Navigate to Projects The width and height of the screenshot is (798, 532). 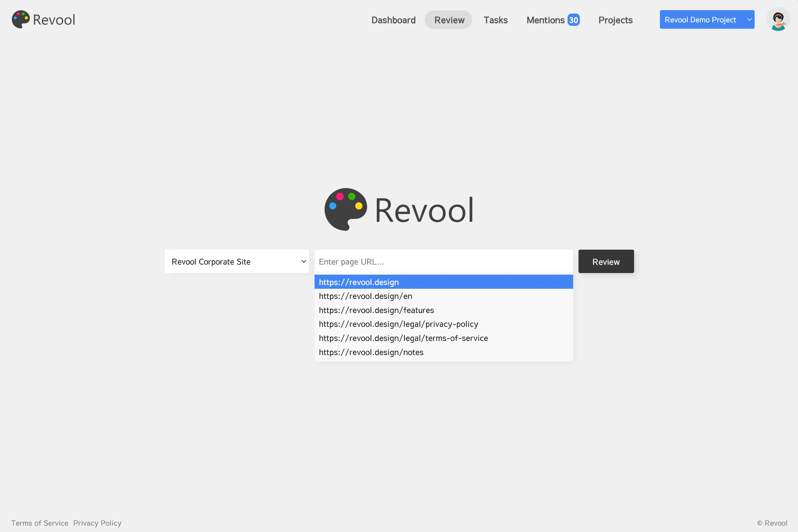[x=615, y=20]
